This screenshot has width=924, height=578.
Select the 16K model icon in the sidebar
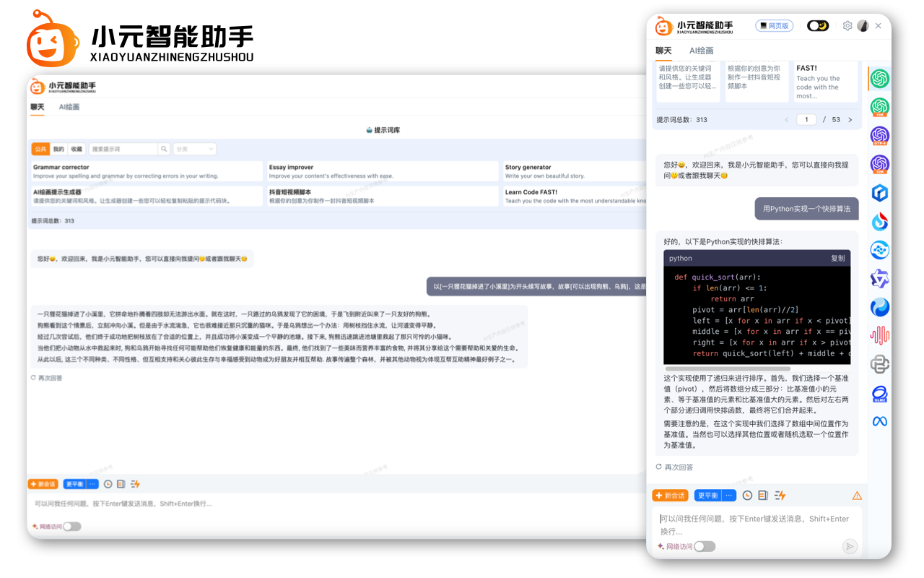coord(879,107)
